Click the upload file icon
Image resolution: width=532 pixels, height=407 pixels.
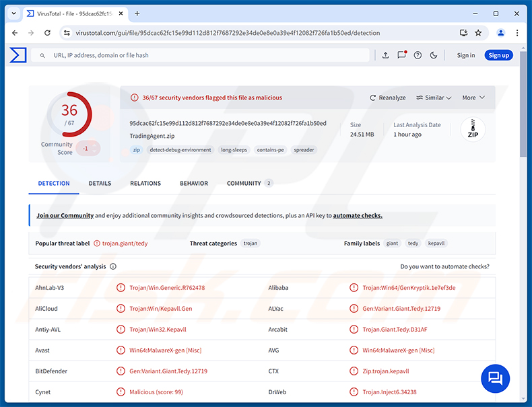(x=385, y=55)
